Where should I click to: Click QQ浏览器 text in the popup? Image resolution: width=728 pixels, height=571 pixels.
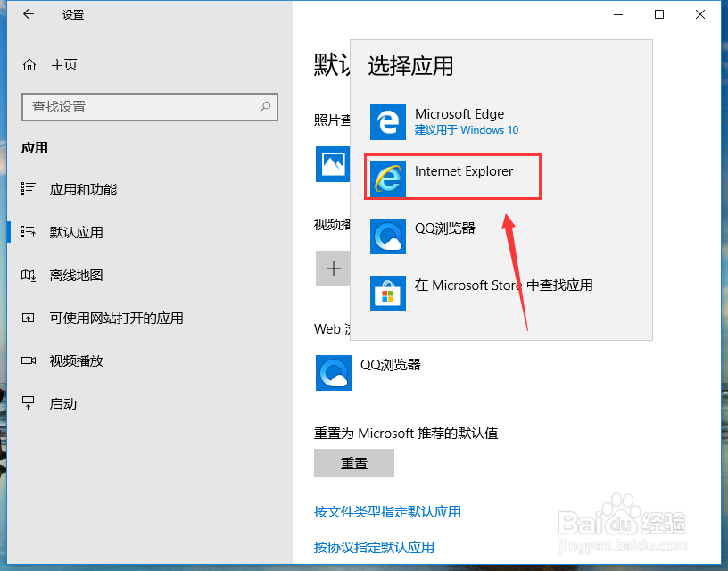tap(445, 228)
